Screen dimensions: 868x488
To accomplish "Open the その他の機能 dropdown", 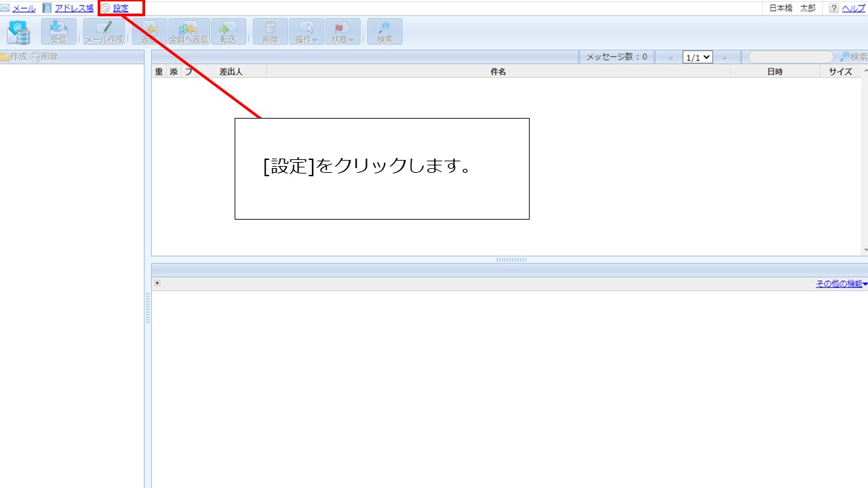I will 842,284.
